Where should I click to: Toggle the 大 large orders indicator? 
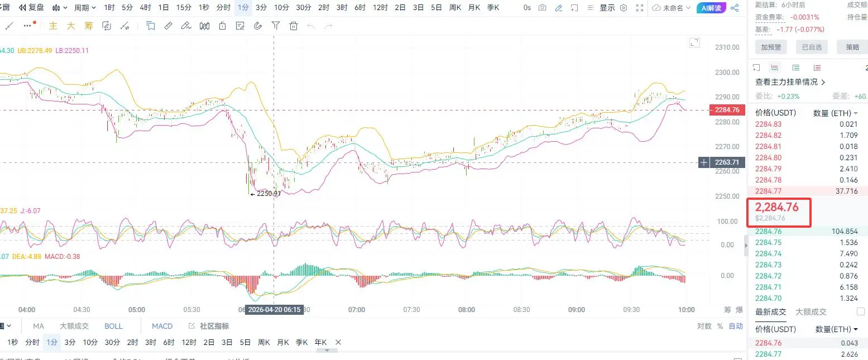click(71, 26)
